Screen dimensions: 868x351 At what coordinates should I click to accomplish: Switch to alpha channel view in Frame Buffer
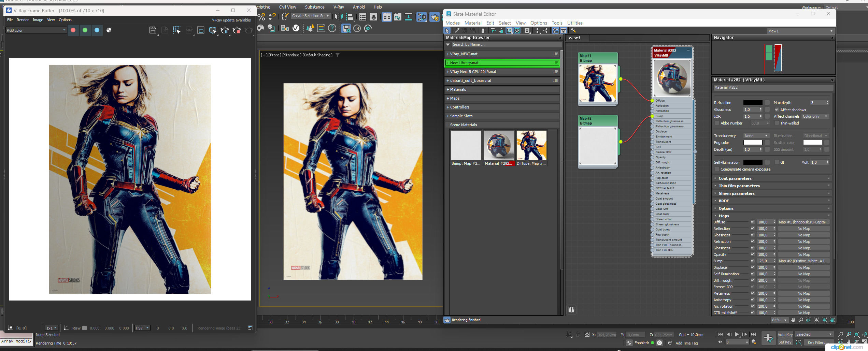[109, 30]
